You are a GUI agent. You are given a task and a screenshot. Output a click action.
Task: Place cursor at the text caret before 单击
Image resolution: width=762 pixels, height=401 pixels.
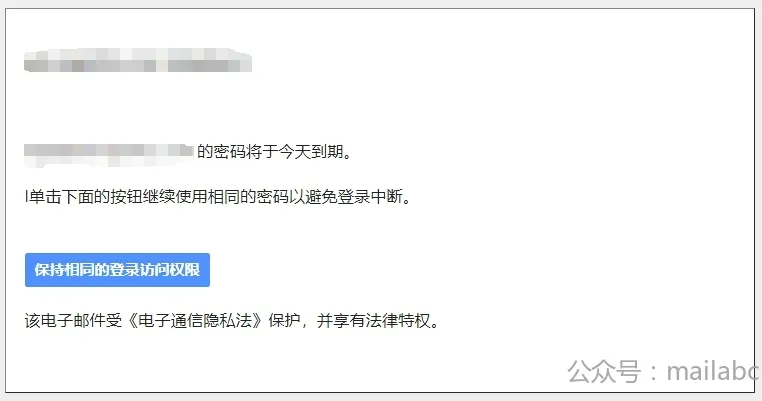click(26, 197)
